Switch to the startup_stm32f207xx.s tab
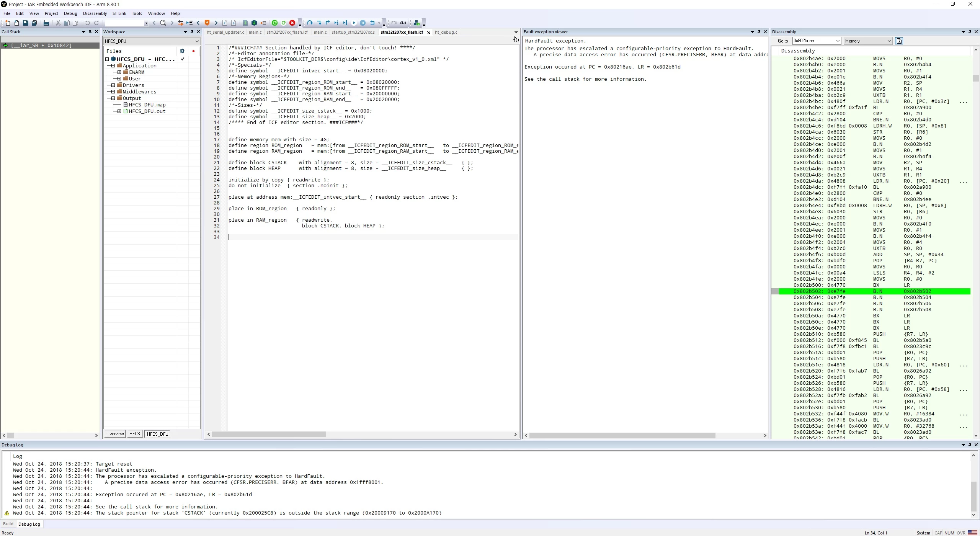 353,32
